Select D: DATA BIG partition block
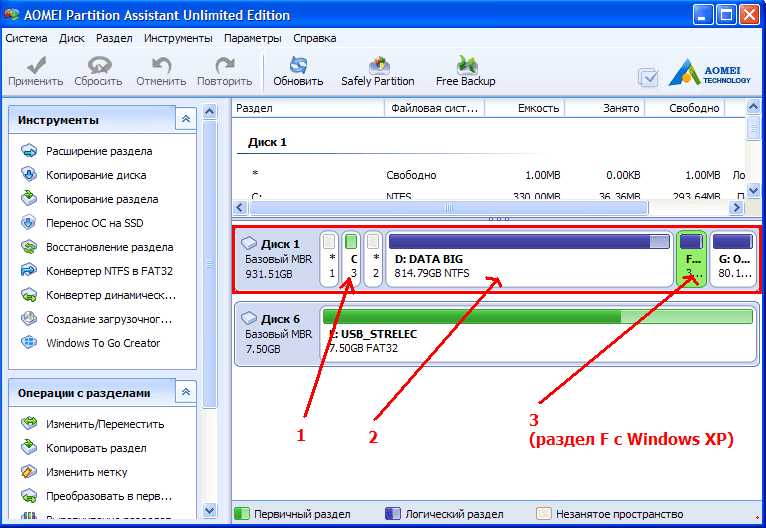The image size is (766, 528). coord(530,259)
